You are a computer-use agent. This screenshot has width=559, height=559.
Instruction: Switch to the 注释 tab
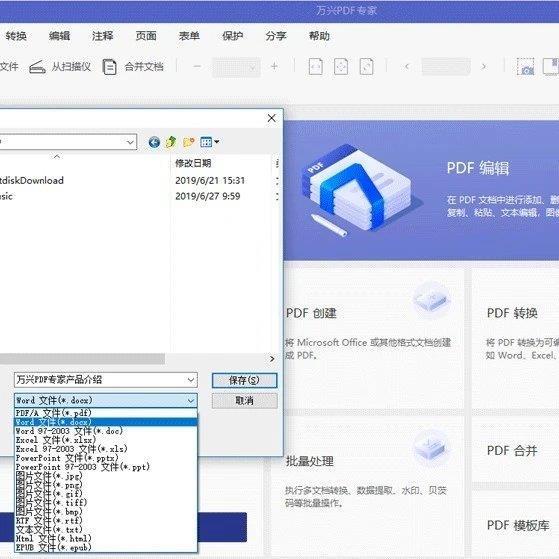[x=103, y=36]
